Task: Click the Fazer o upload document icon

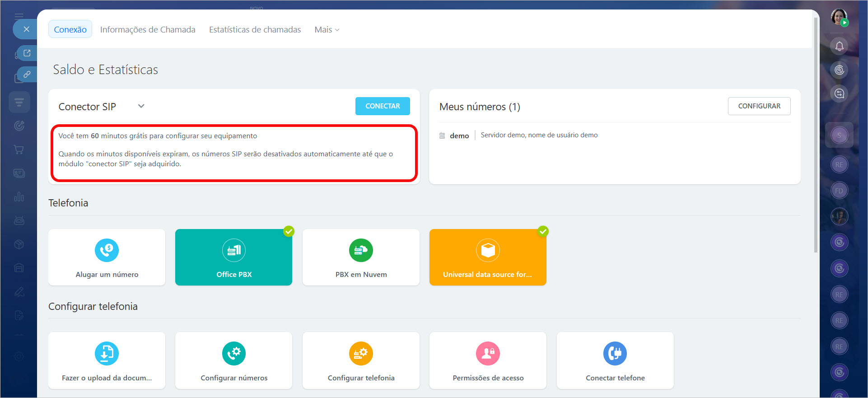Action: [x=107, y=353]
